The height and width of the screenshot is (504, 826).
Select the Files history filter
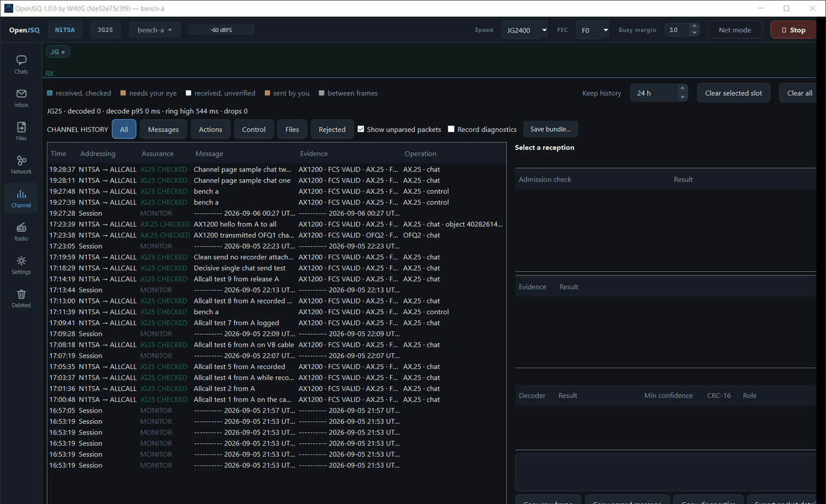tap(292, 129)
